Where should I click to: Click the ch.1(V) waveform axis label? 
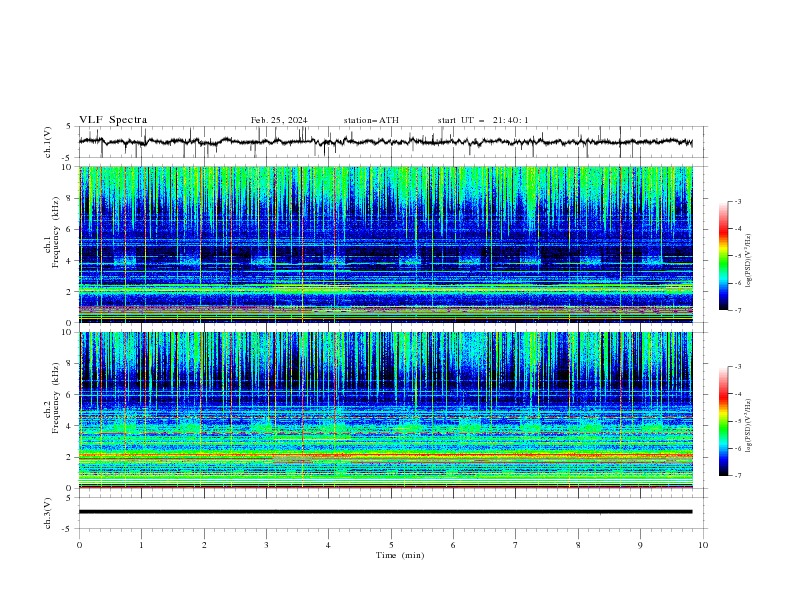tap(48, 142)
